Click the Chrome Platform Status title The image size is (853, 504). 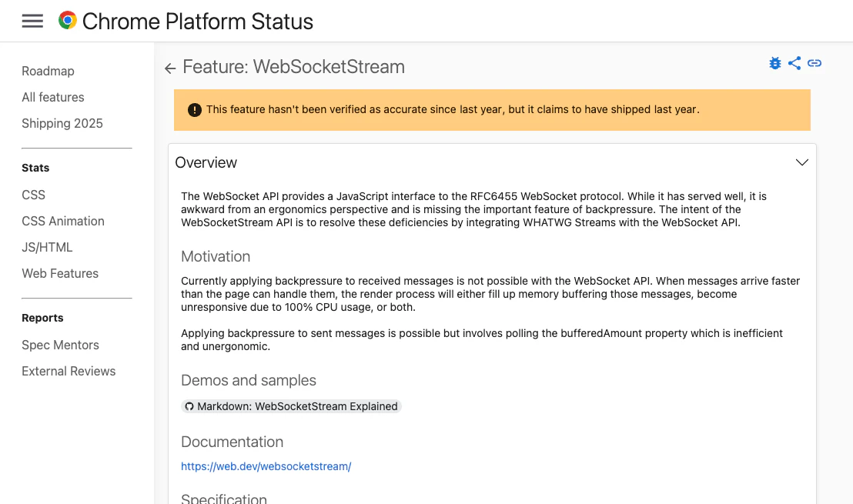pos(198,22)
